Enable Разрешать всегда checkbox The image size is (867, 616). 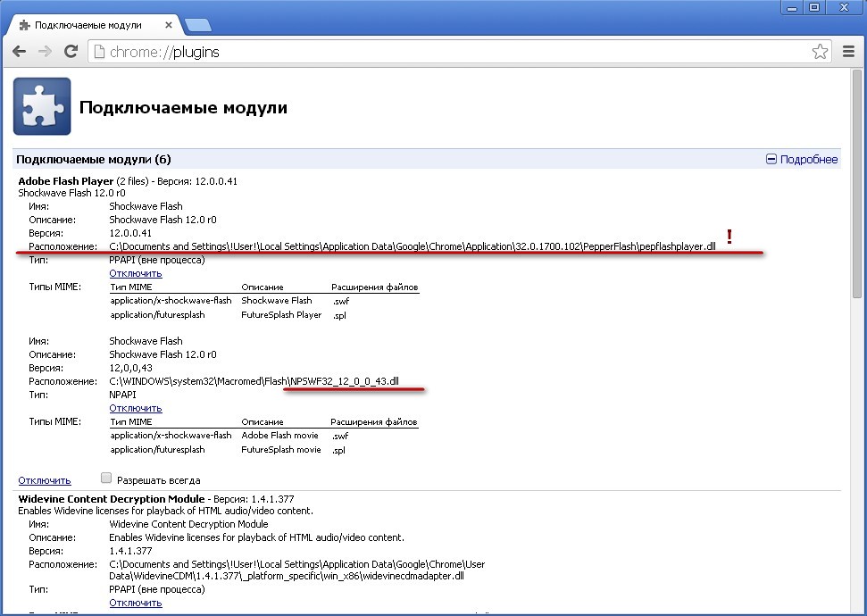pyautogui.click(x=106, y=478)
